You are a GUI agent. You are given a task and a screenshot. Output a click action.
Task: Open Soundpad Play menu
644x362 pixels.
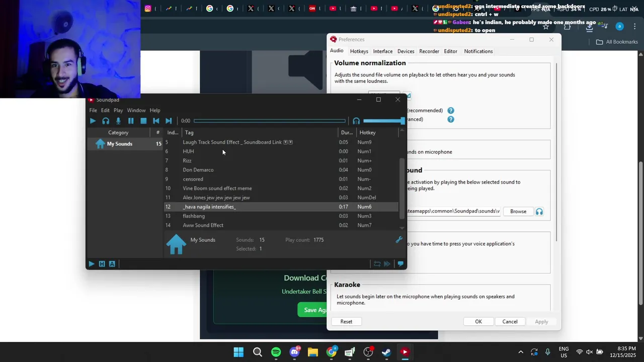[x=118, y=110]
